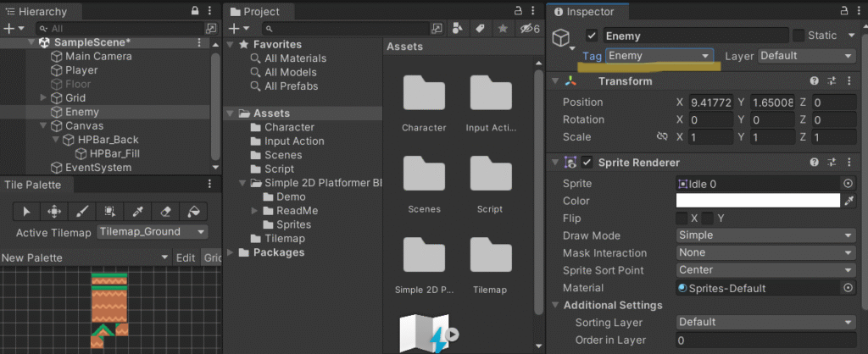
Task: Enable the Static checkbox
Action: point(798,36)
